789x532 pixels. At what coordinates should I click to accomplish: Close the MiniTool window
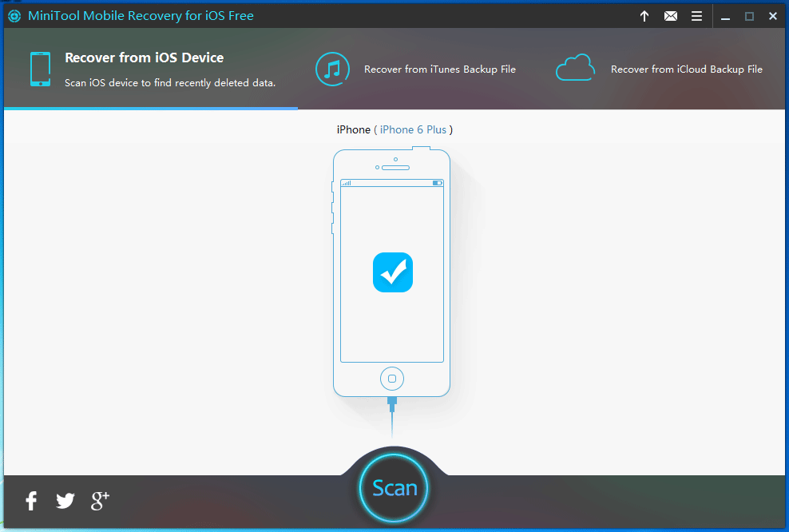pyautogui.click(x=773, y=16)
